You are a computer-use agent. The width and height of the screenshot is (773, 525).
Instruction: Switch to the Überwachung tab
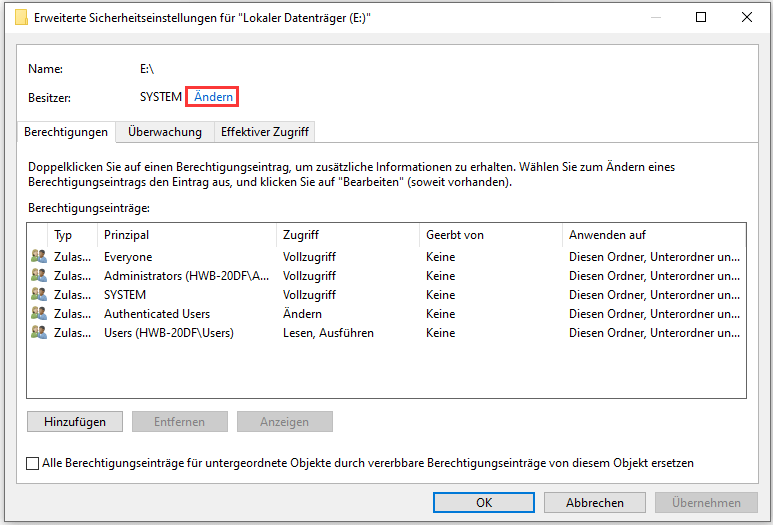pos(164,132)
